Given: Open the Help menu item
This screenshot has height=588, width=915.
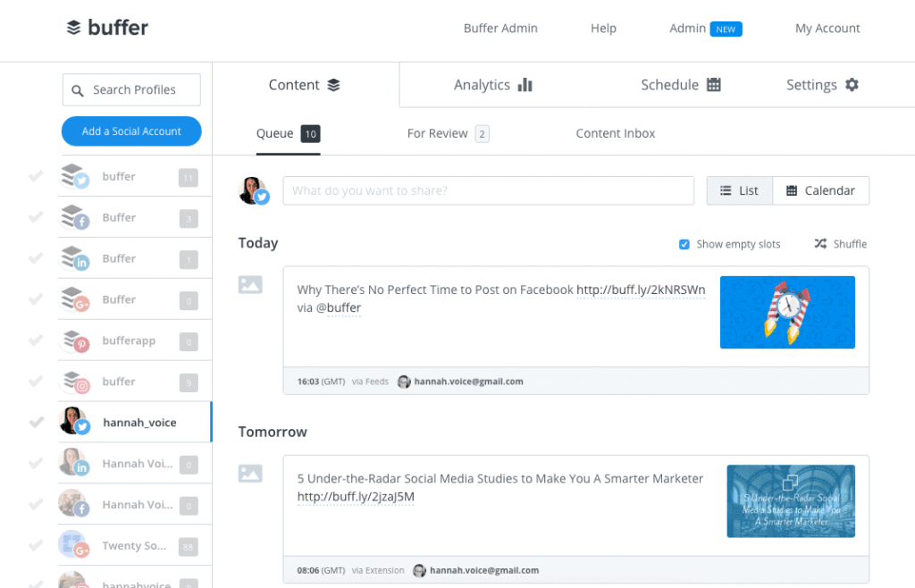Looking at the screenshot, I should [603, 28].
